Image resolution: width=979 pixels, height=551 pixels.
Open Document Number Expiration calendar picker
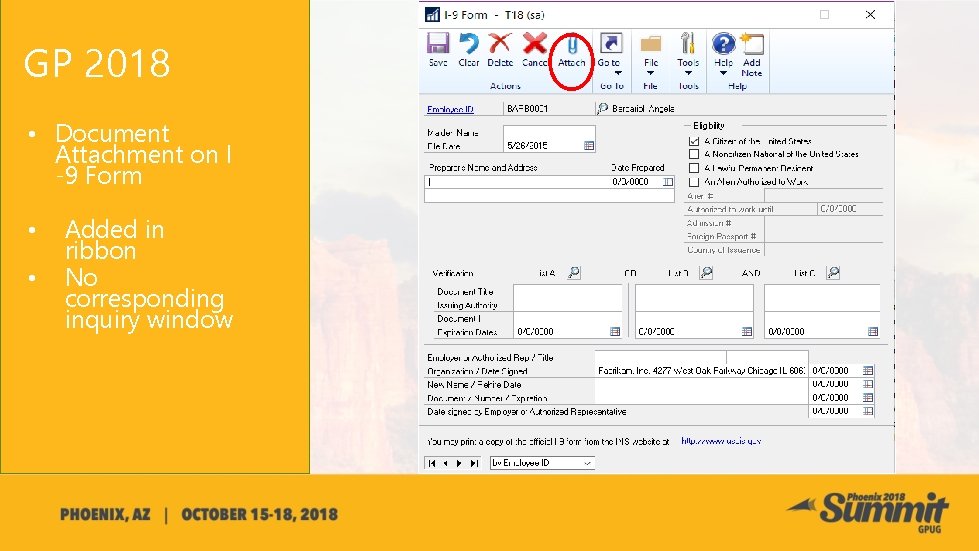pos(868,397)
